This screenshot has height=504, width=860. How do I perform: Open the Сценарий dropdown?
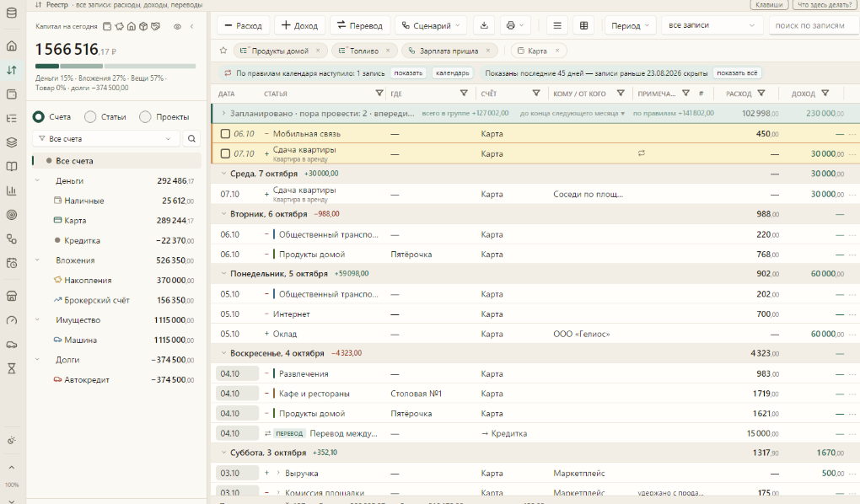[431, 25]
